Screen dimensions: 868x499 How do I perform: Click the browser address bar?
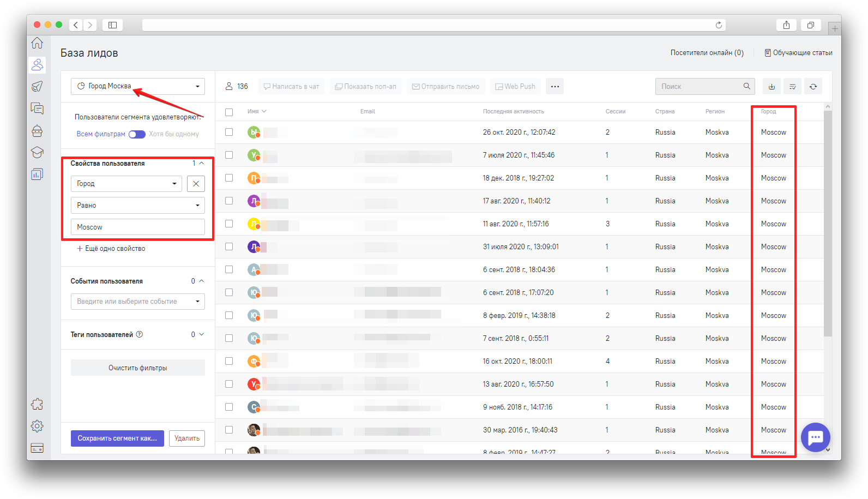click(433, 25)
